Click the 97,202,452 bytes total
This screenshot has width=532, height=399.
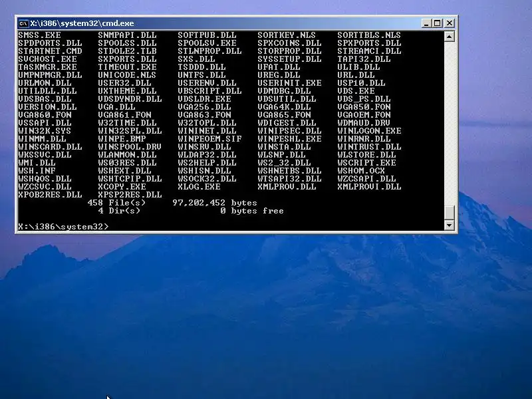(215, 203)
